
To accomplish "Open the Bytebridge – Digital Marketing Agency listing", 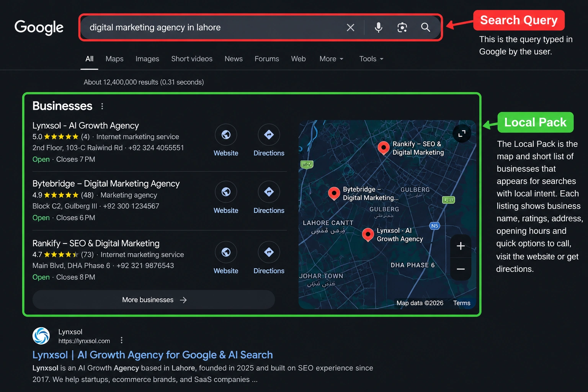I will point(106,184).
